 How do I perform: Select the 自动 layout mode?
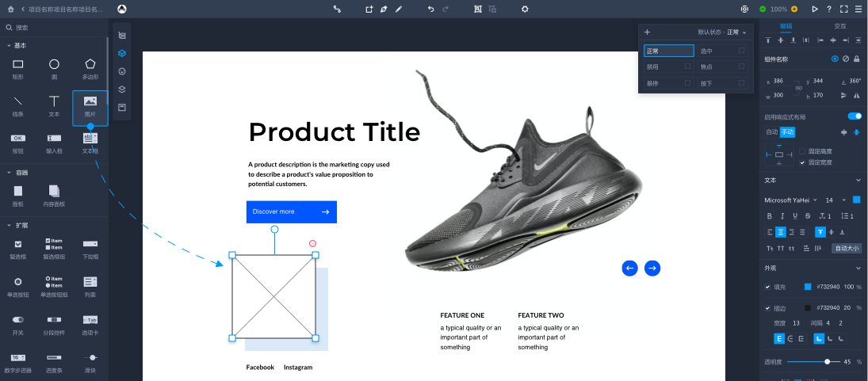(771, 132)
